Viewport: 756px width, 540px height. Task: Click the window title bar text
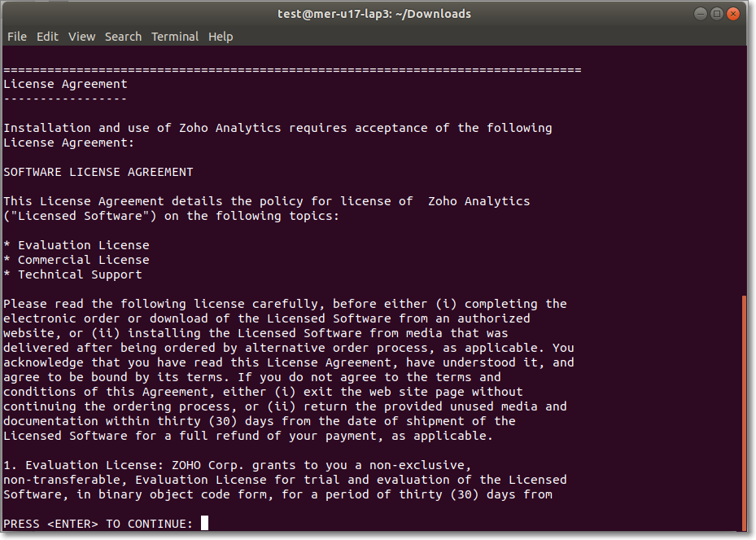point(374,14)
